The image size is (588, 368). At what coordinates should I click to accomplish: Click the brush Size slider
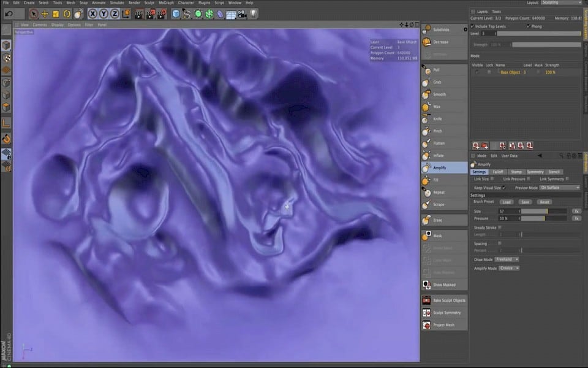(544, 212)
